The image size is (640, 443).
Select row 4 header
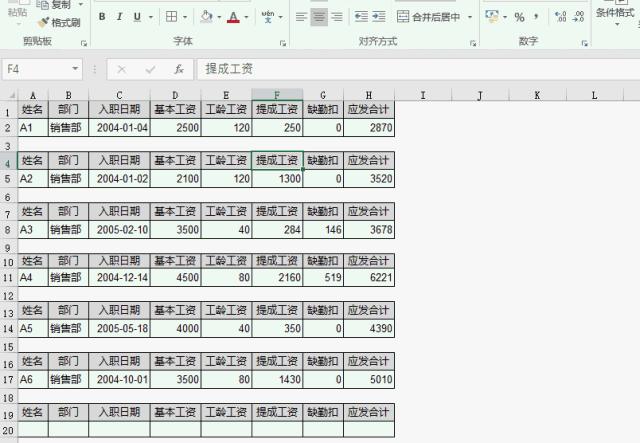point(8,163)
